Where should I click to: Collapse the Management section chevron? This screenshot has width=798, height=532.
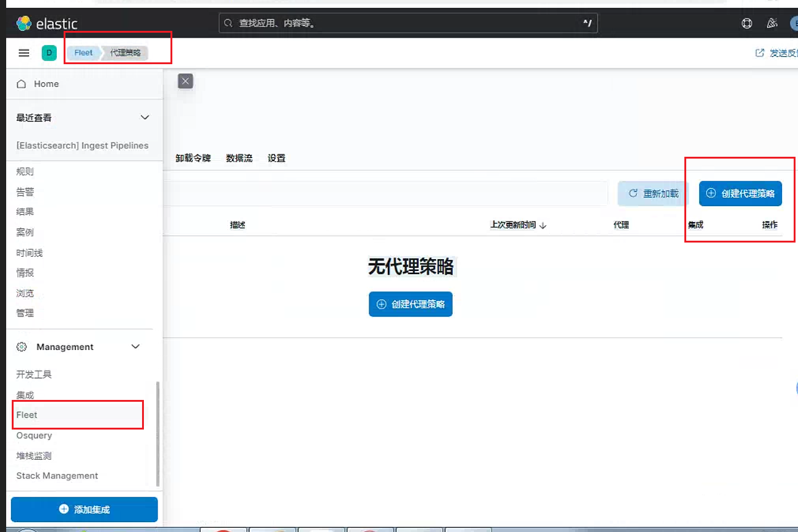[x=136, y=347]
